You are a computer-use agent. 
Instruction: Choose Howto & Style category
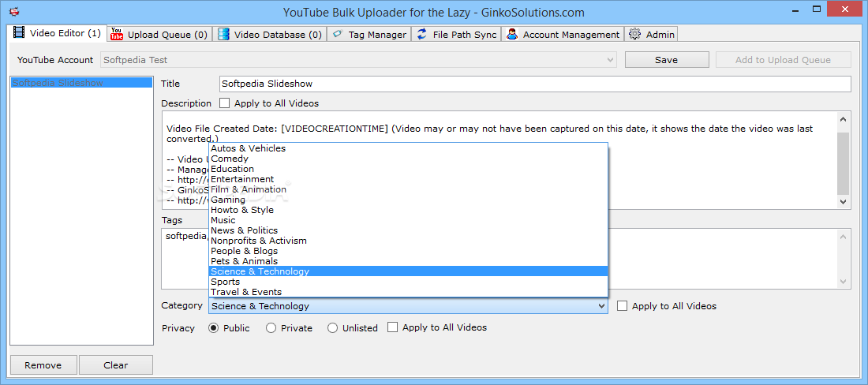point(409,210)
